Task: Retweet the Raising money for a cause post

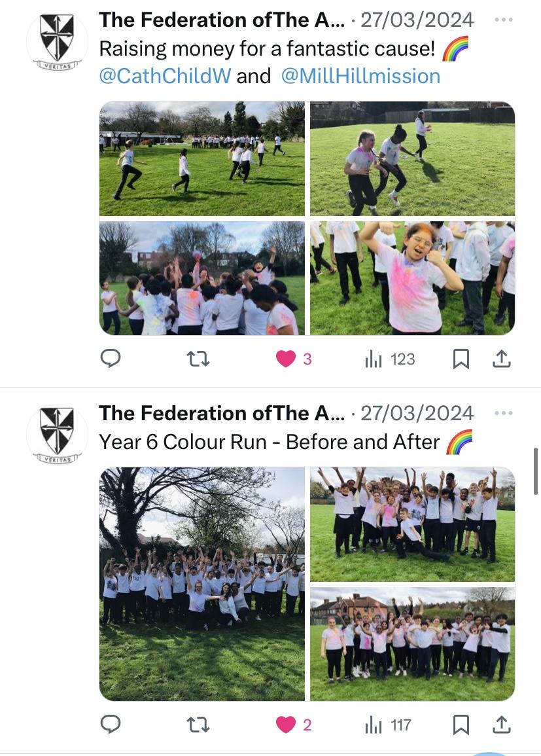Action: (198, 359)
